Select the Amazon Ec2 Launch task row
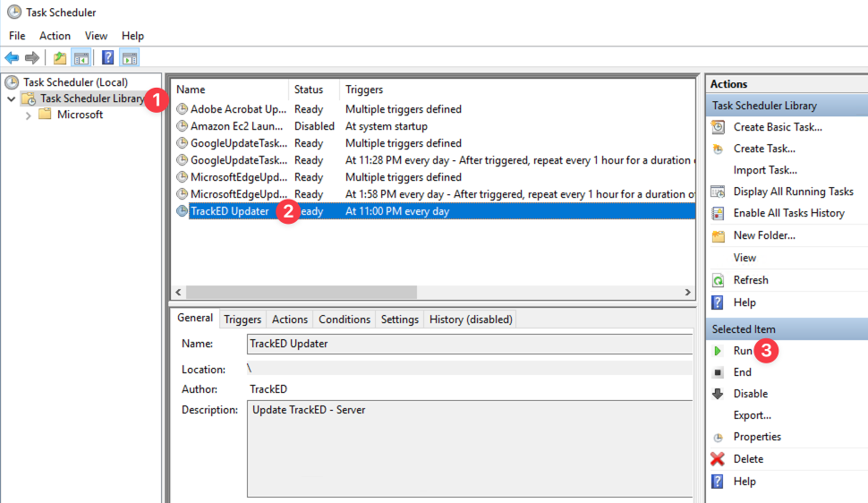This screenshot has height=503, width=868. coord(236,126)
